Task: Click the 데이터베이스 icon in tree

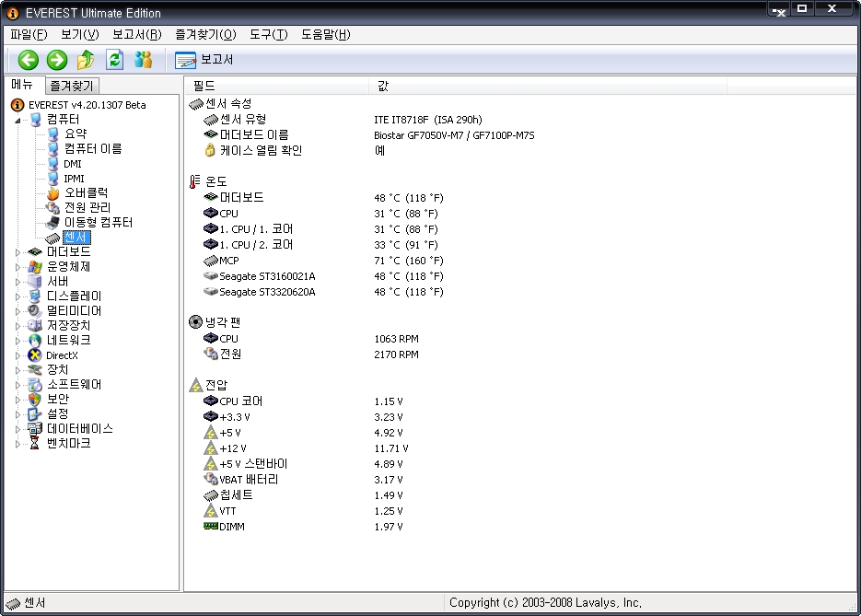Action: point(35,429)
